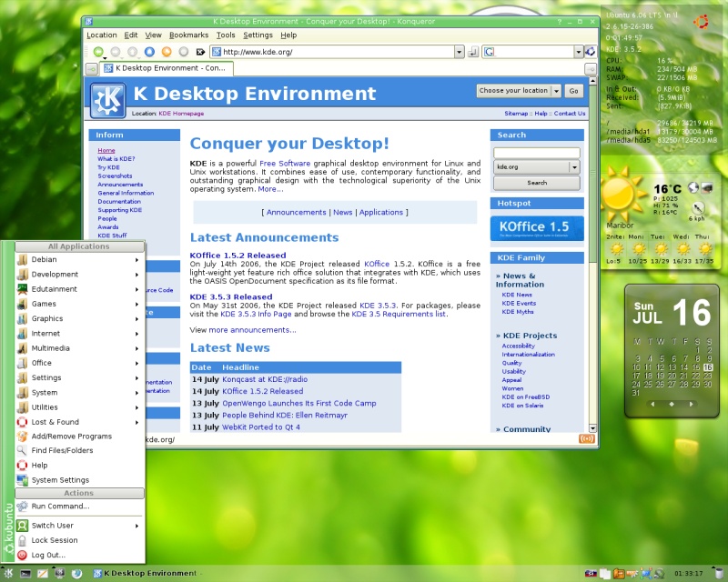Click the page's vertical scrollbar handle

(x=592, y=172)
